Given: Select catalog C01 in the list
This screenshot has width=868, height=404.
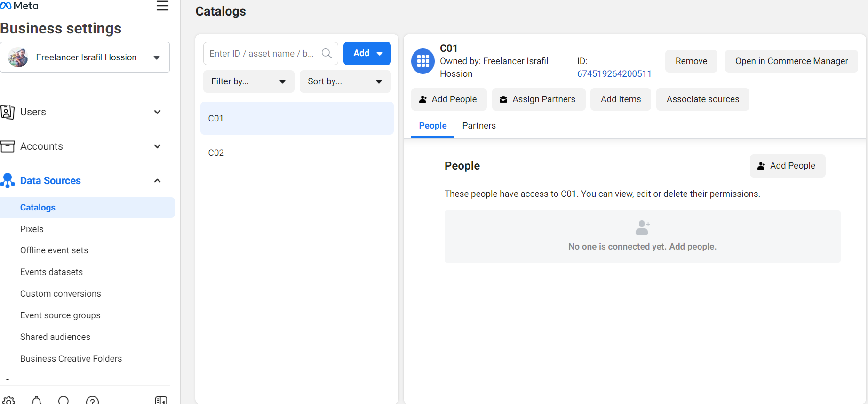Looking at the screenshot, I should pos(297,118).
